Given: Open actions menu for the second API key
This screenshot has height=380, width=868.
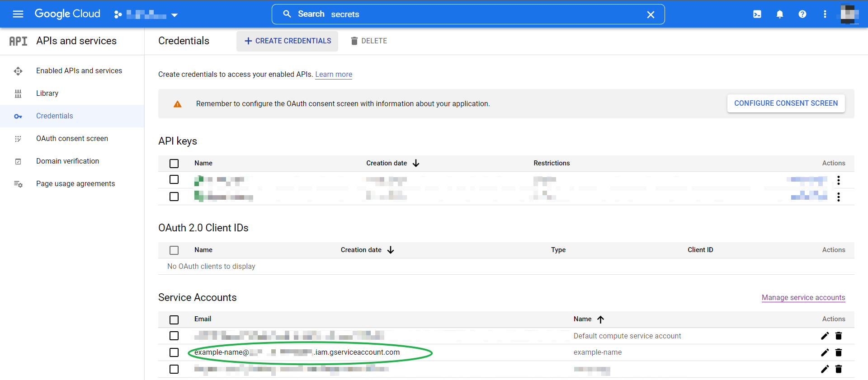Looking at the screenshot, I should [839, 197].
